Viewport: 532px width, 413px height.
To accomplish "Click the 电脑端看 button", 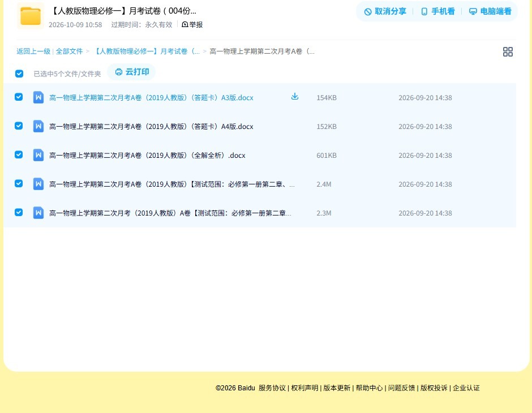I will point(490,11).
